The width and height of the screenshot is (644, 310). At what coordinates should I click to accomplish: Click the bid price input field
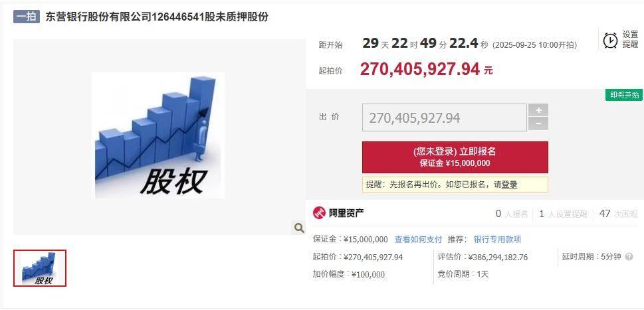point(445,117)
